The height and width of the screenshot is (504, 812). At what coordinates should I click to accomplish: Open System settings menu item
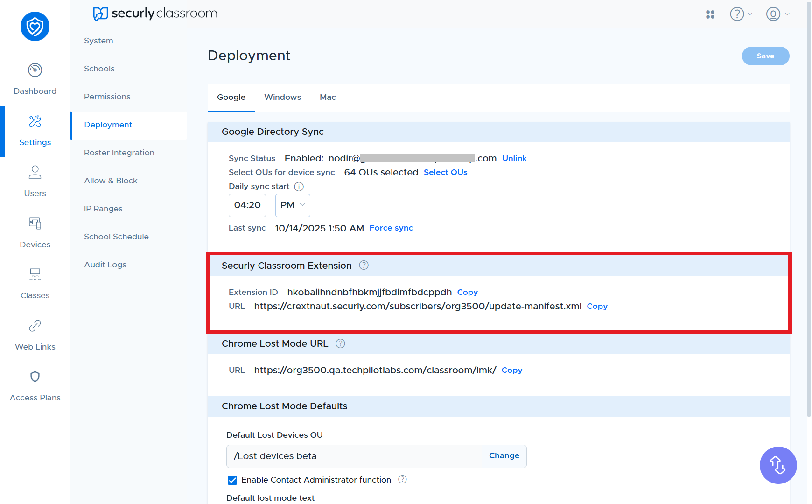[x=98, y=41]
